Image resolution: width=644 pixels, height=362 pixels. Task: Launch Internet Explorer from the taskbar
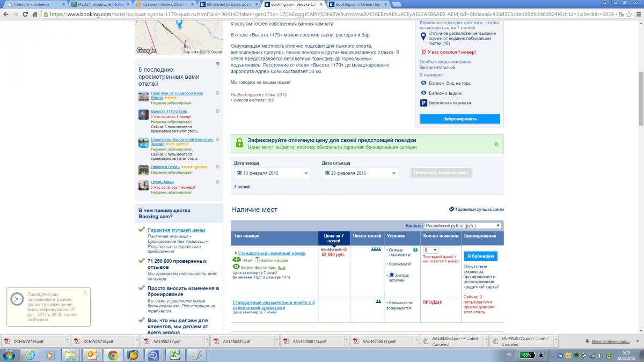point(30,355)
